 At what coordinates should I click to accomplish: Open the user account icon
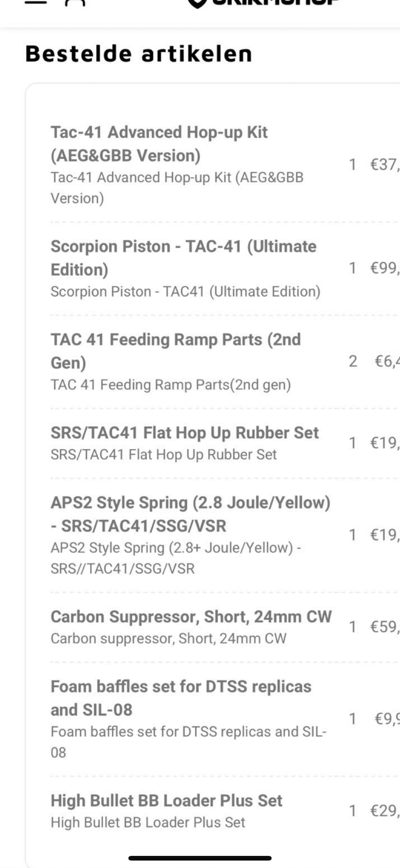[x=74, y=2]
